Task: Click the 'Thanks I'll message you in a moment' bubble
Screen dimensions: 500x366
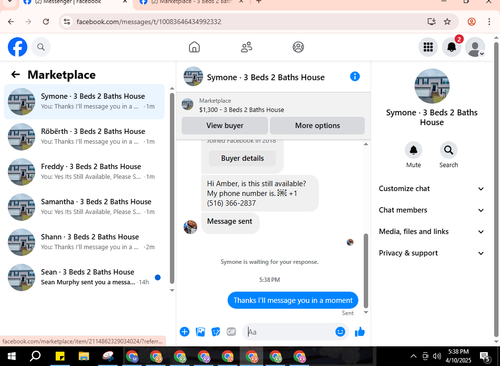Action: (293, 300)
